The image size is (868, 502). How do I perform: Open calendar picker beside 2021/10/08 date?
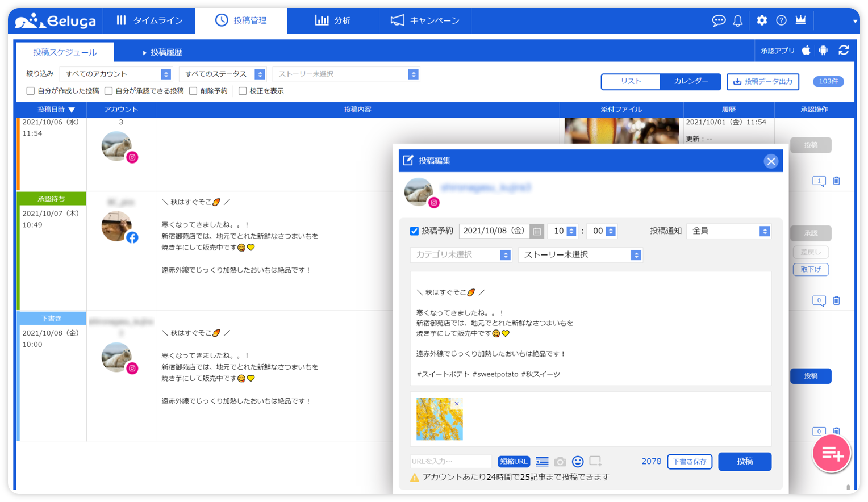537,231
